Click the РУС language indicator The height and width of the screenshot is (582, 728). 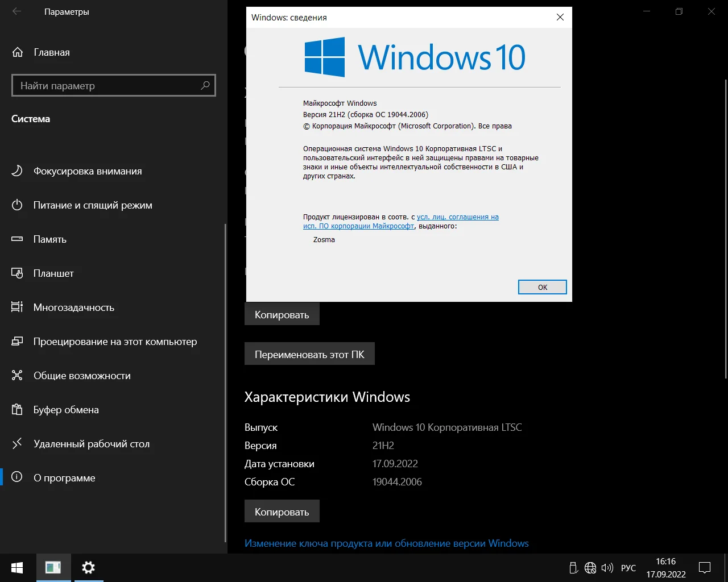pyautogui.click(x=628, y=568)
